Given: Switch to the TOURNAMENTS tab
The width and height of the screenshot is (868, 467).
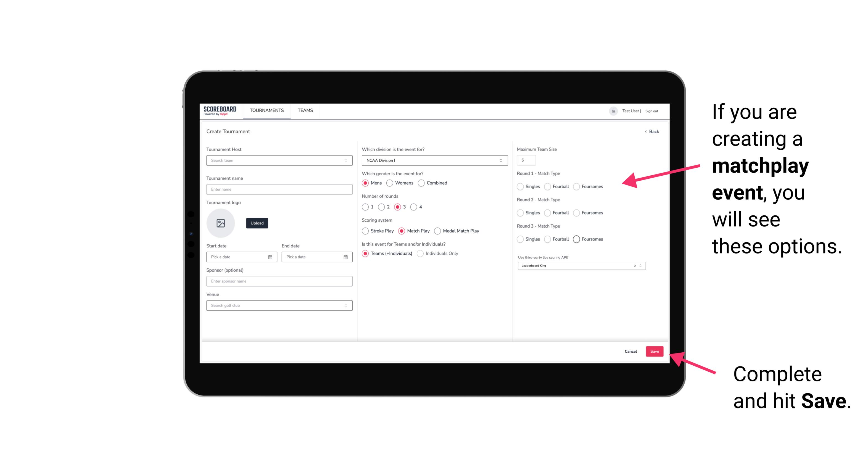Looking at the screenshot, I should point(266,110).
